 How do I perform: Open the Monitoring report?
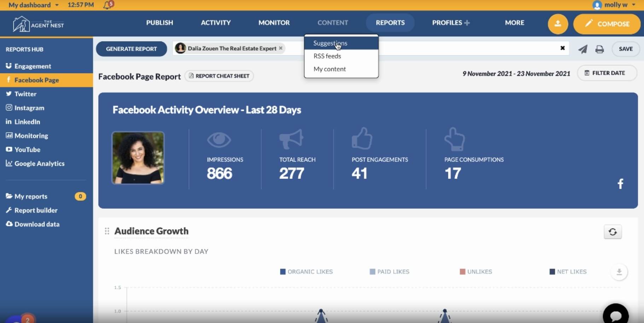(46, 136)
